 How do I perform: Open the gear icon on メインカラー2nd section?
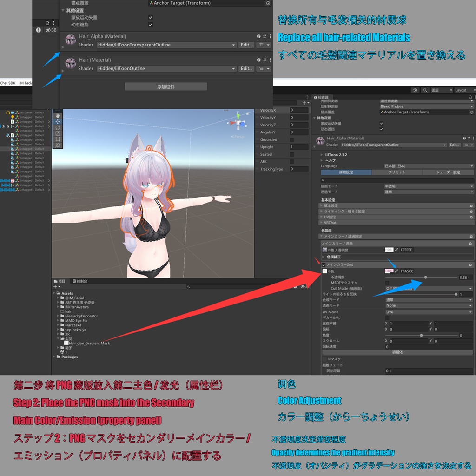pyautogui.click(x=470, y=264)
